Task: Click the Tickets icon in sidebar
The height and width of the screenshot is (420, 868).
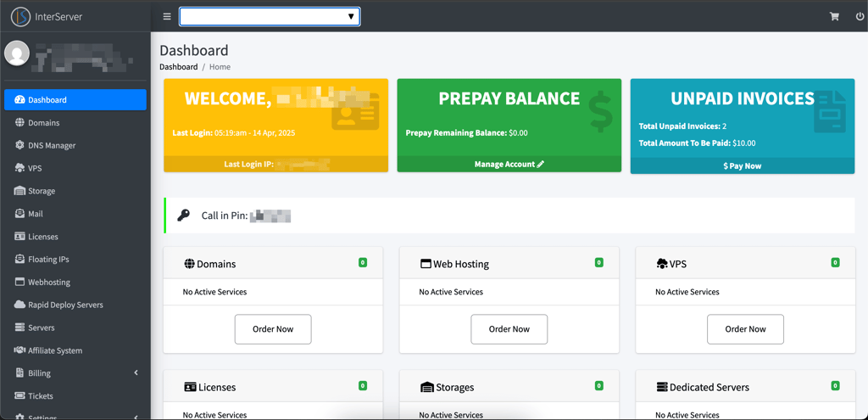Action: pyautogui.click(x=19, y=396)
